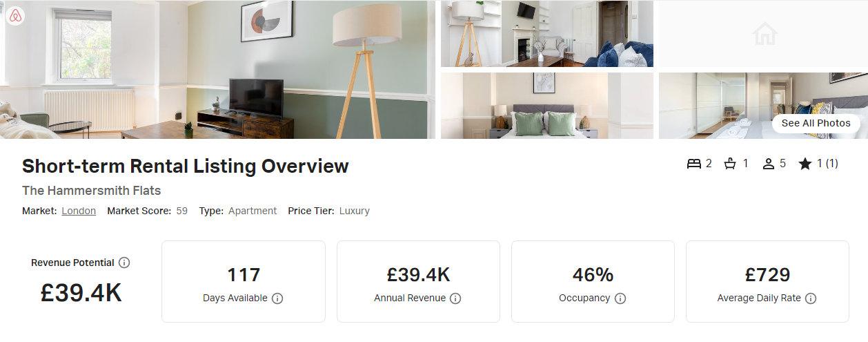Click the bedrooms bed icon

point(694,164)
